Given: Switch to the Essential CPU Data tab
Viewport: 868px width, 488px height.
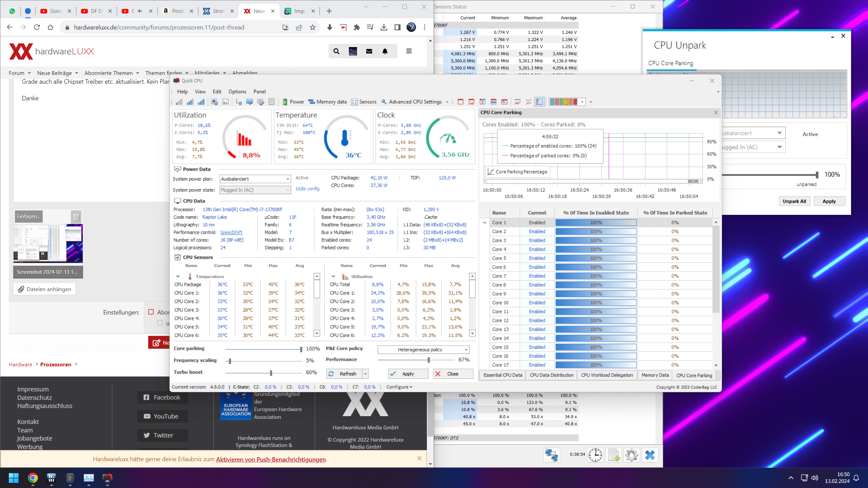Looking at the screenshot, I should tap(503, 375).
